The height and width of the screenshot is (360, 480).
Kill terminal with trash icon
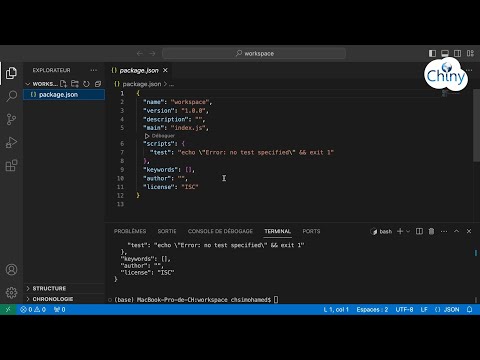pyautogui.click(x=431, y=231)
